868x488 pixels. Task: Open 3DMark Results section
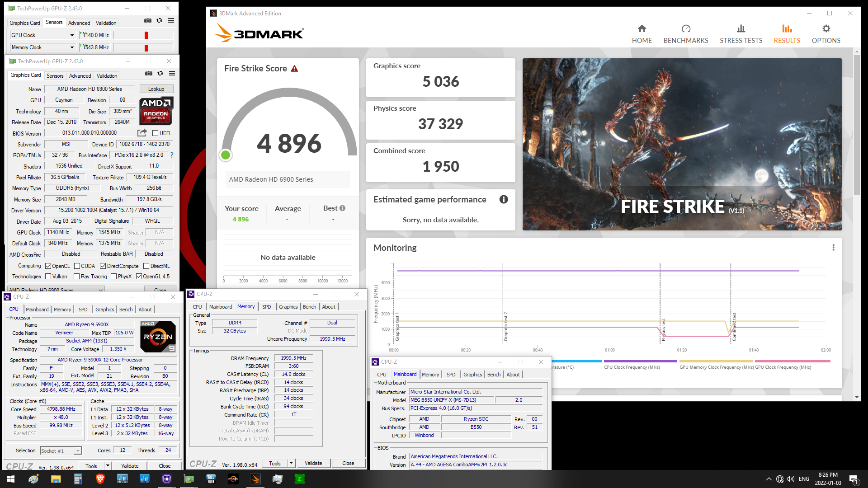point(787,34)
